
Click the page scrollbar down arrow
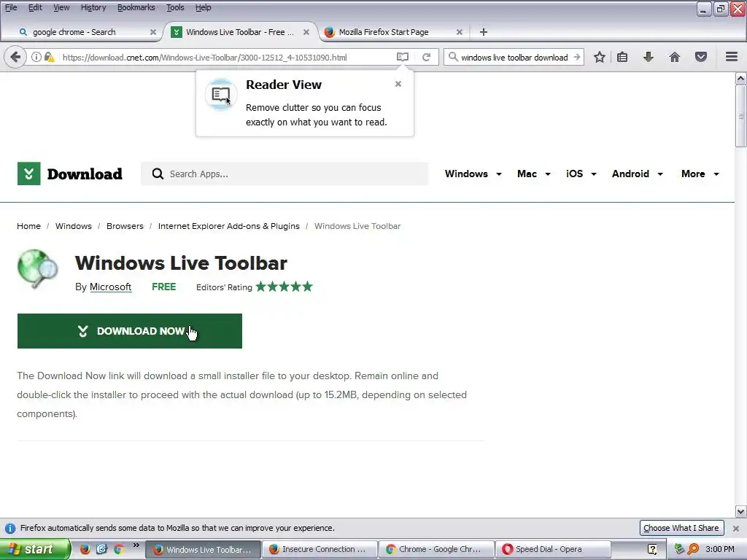tap(741, 511)
